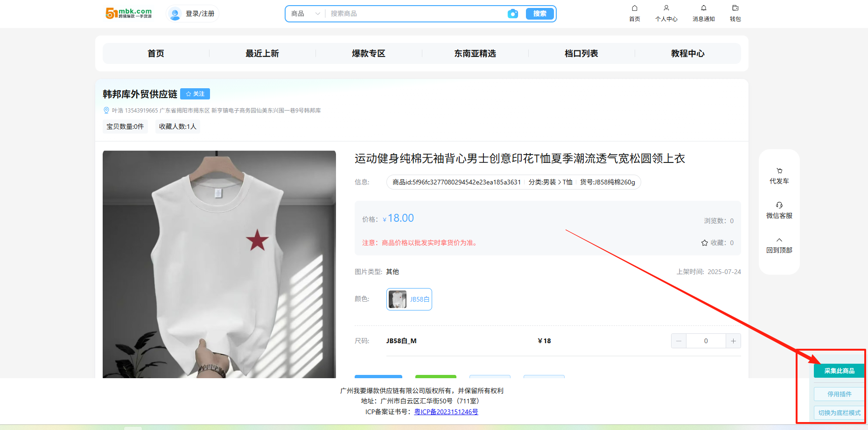The image size is (868, 430).
Task: Click the 货号:JB58纯棉260g text
Action: point(608,182)
